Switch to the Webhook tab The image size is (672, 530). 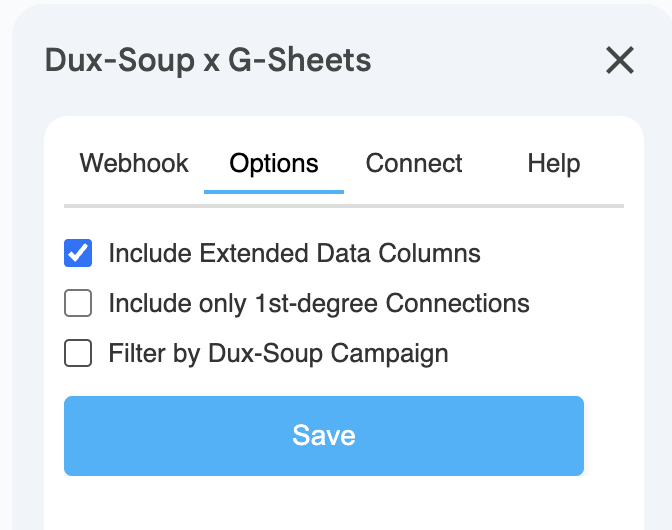(134, 163)
